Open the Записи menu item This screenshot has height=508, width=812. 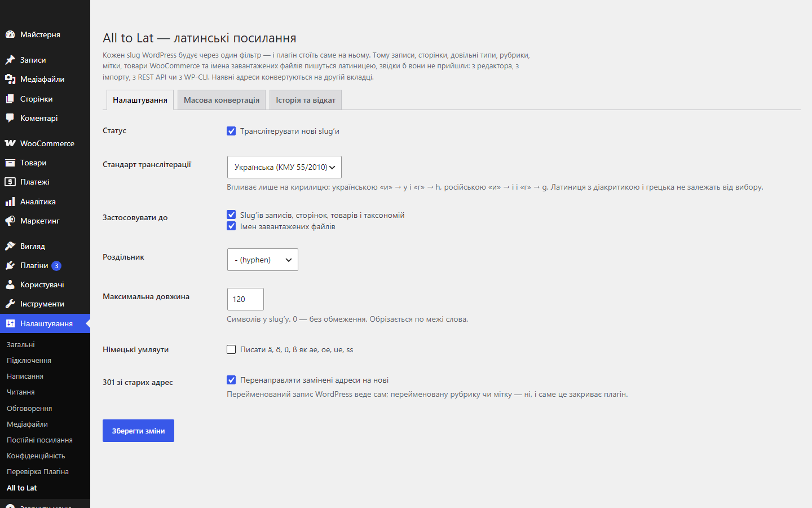coord(45,60)
